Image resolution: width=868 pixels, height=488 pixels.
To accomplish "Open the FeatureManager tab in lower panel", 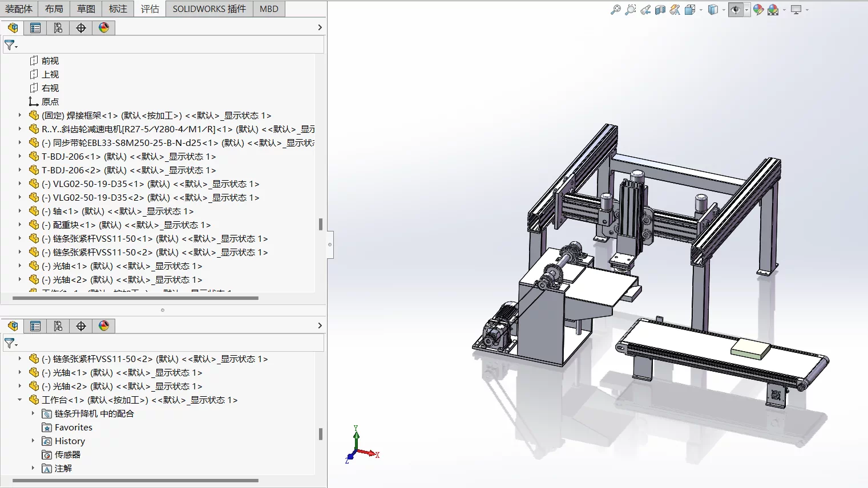I will pyautogui.click(x=13, y=326).
